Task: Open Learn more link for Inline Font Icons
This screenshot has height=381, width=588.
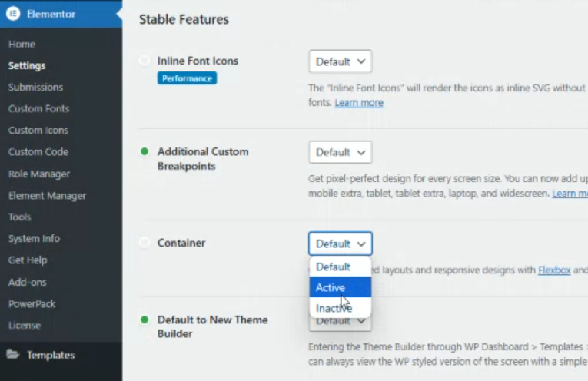Action: (x=359, y=102)
